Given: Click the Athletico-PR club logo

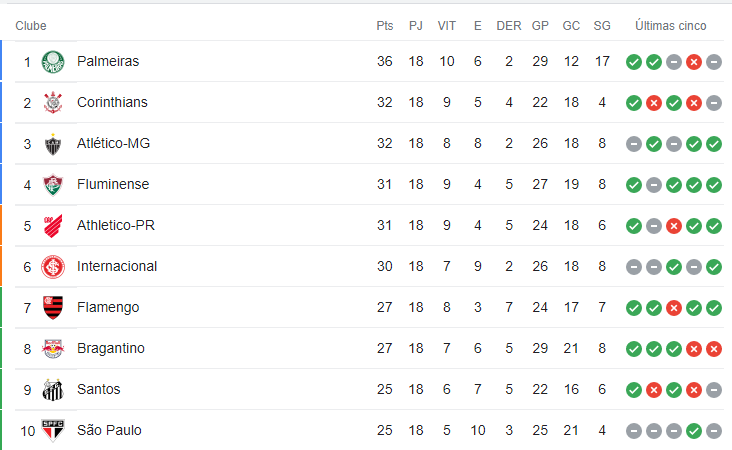Looking at the screenshot, I should point(53,226).
